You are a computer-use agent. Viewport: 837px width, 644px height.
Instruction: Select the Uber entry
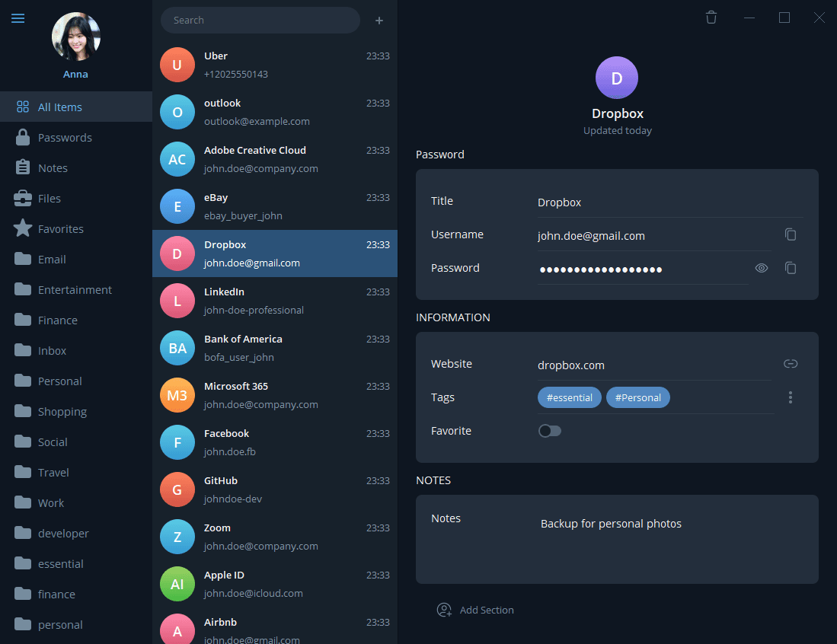pos(275,65)
